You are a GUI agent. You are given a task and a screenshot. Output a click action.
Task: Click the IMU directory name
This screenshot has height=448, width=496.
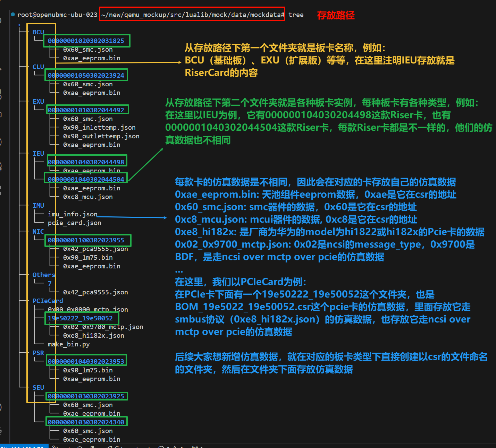click(38, 206)
